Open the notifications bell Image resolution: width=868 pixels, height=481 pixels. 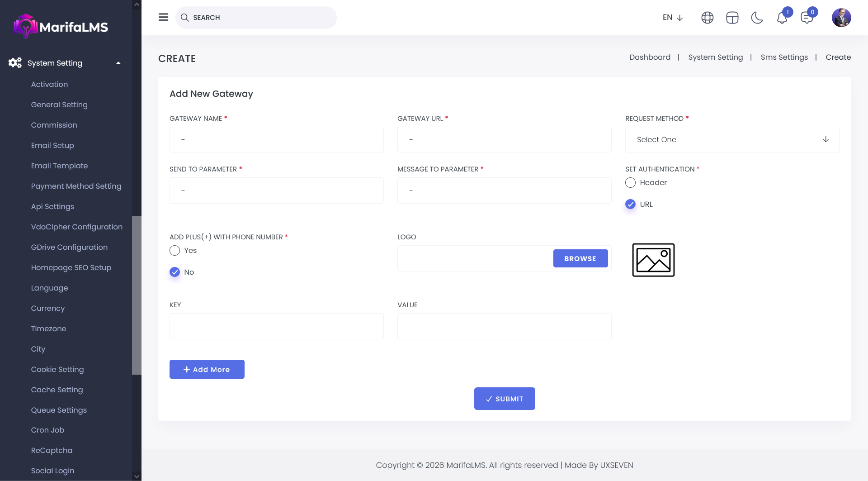click(782, 18)
